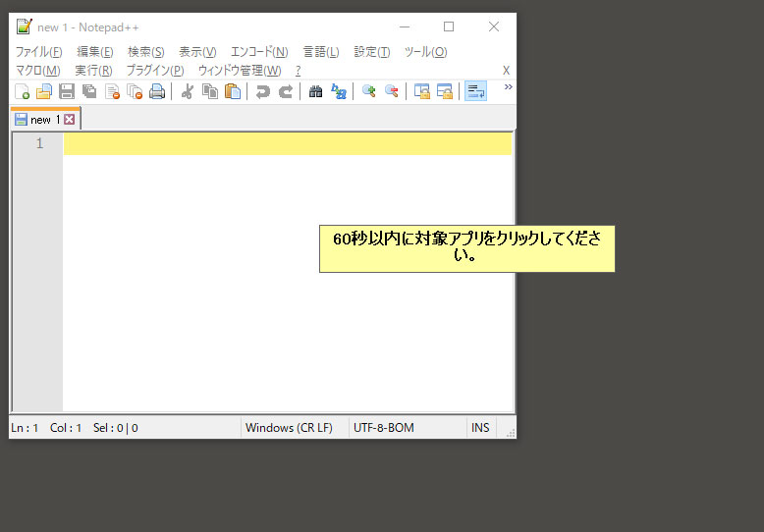
Task: Click the Close document toolbar icon
Action: tap(112, 91)
